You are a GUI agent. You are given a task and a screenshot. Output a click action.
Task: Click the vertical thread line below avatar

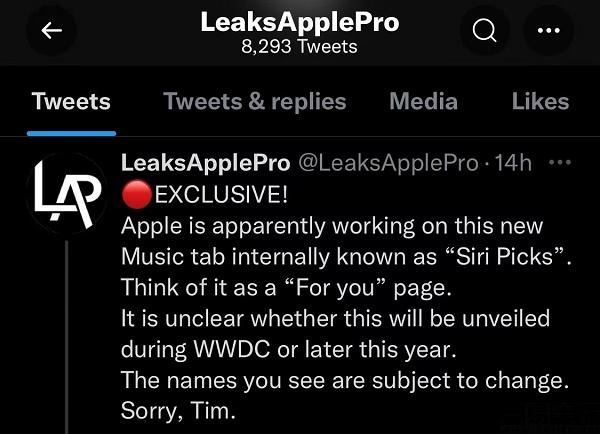tap(67, 337)
